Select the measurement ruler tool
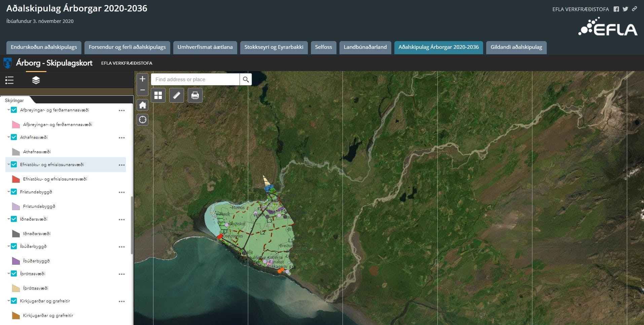 [177, 95]
